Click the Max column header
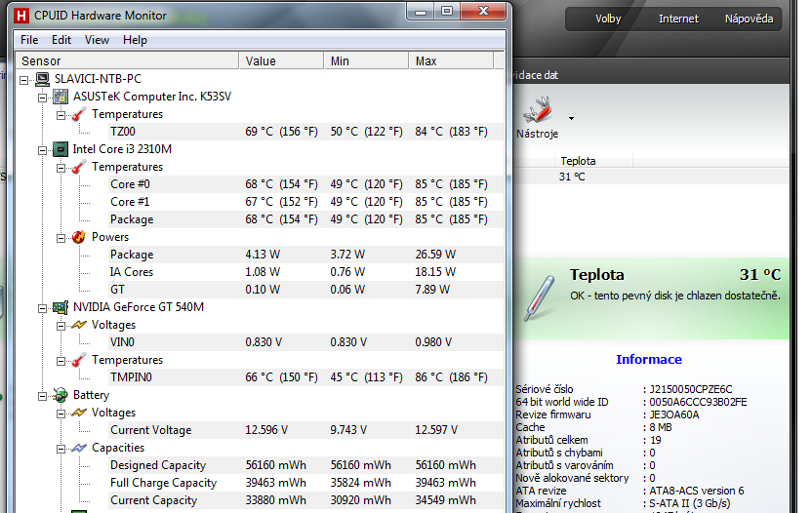 point(452,60)
